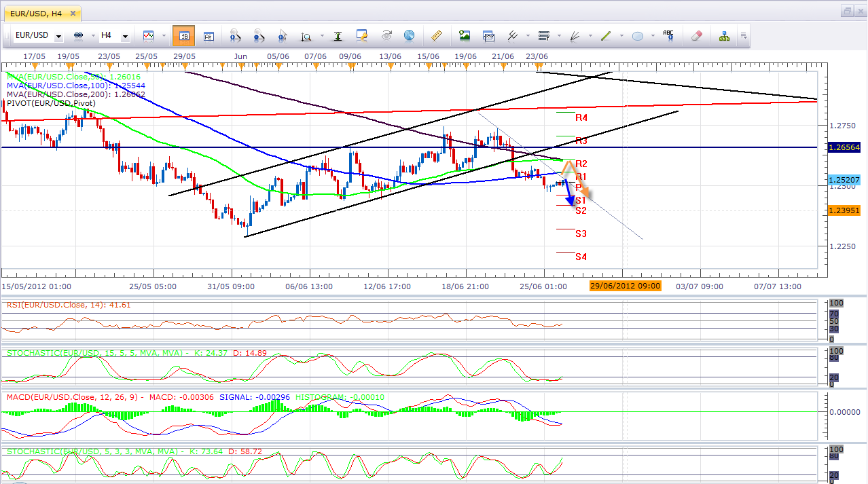Select the zoom out magnifier tool
868x484 pixels.
(x=259, y=35)
